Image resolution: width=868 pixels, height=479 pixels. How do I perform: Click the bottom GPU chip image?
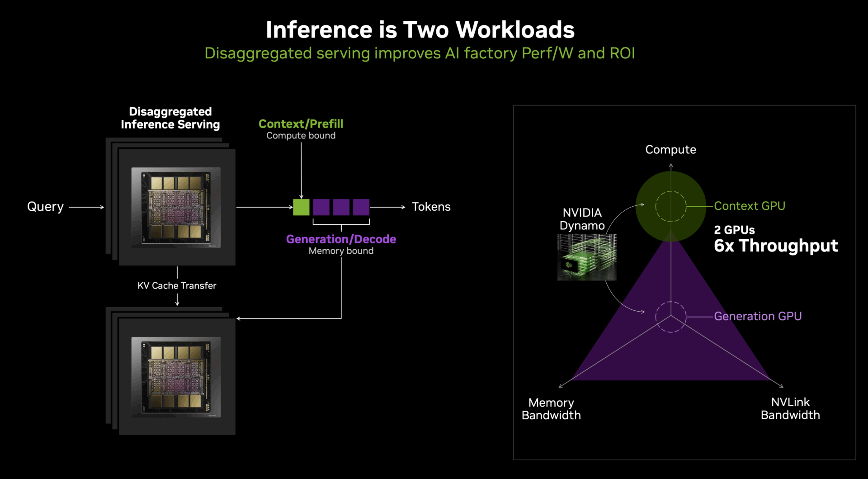tap(176, 377)
